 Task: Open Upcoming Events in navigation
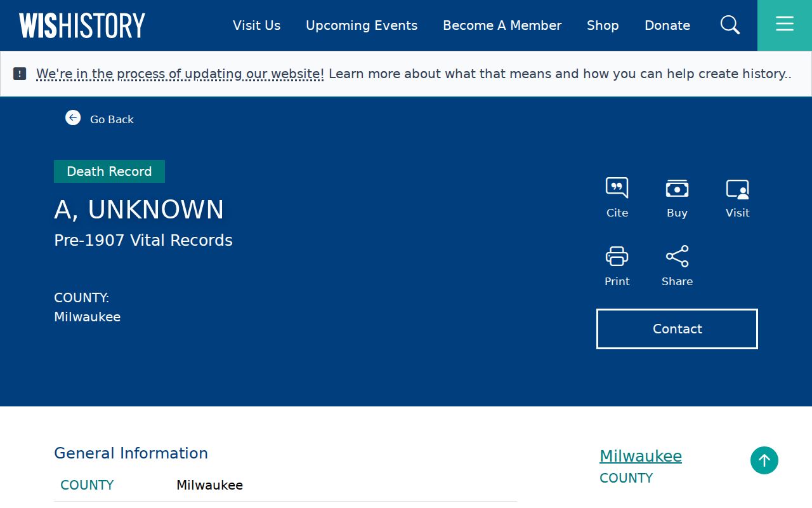point(362,25)
